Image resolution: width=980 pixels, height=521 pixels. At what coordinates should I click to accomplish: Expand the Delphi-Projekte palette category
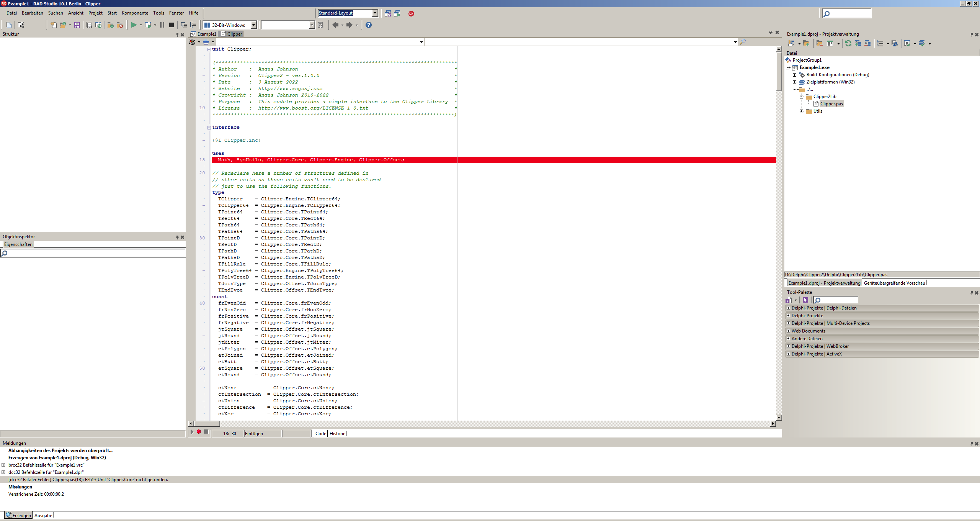(x=789, y=315)
